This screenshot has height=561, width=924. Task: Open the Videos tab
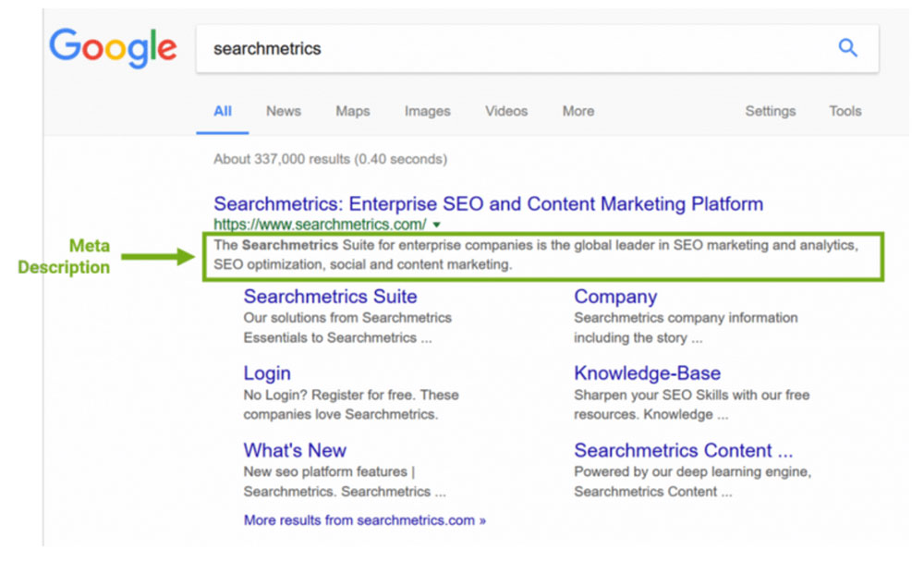pyautogui.click(x=506, y=111)
